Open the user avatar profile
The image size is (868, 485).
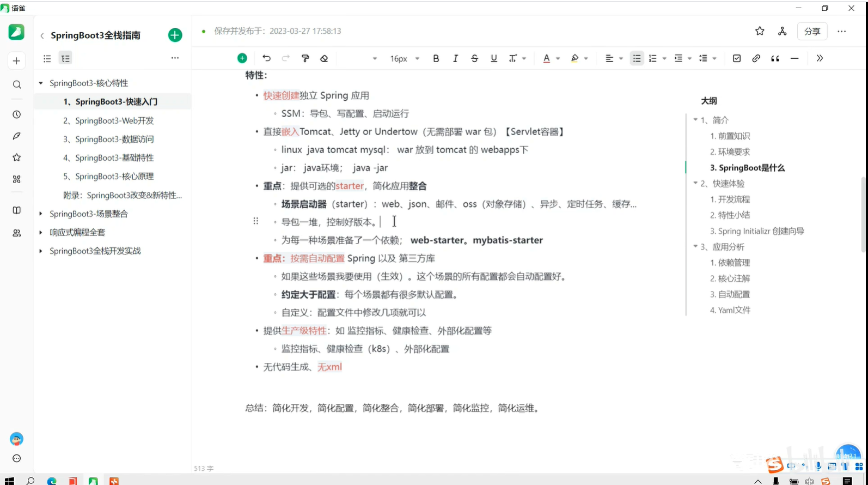coord(17,439)
